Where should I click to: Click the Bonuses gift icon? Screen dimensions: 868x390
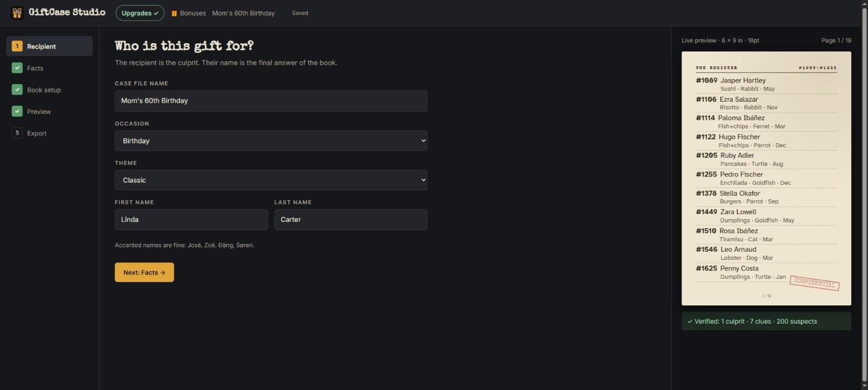point(174,13)
